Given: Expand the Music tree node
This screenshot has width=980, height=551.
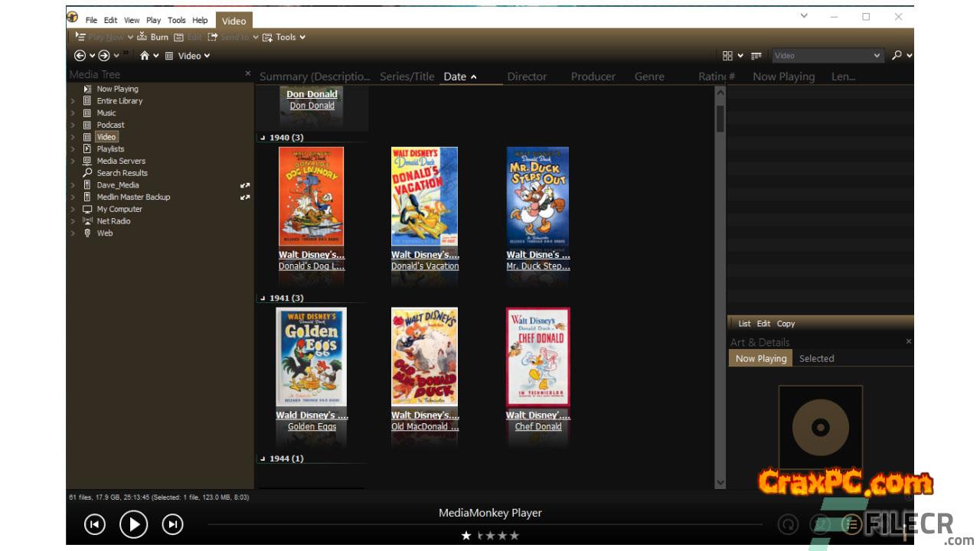Looking at the screenshot, I should (73, 113).
